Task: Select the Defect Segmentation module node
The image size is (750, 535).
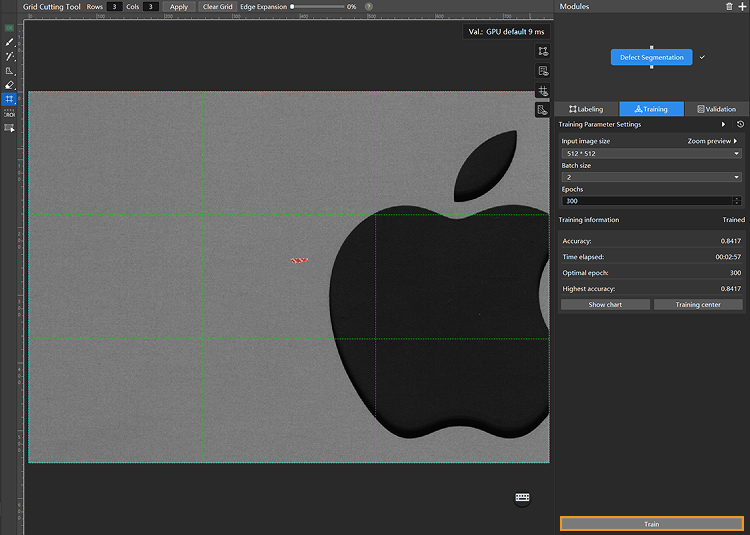Action: pyautogui.click(x=651, y=57)
